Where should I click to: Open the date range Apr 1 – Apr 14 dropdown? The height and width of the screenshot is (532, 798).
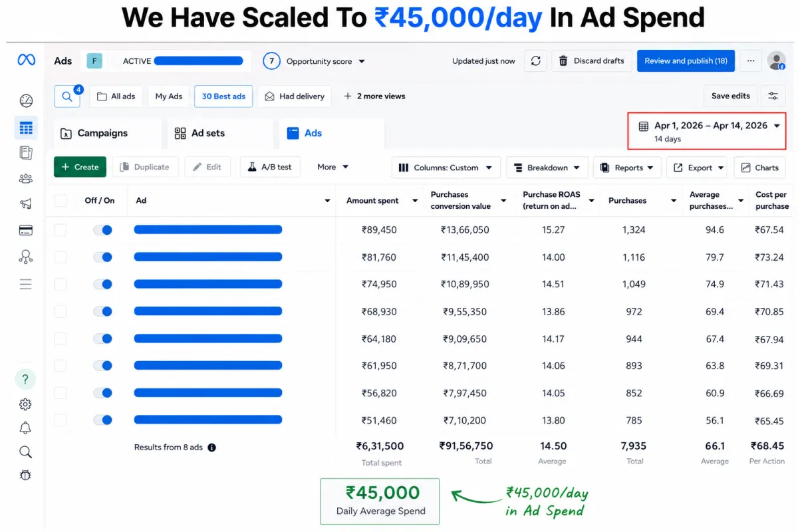coord(708,131)
